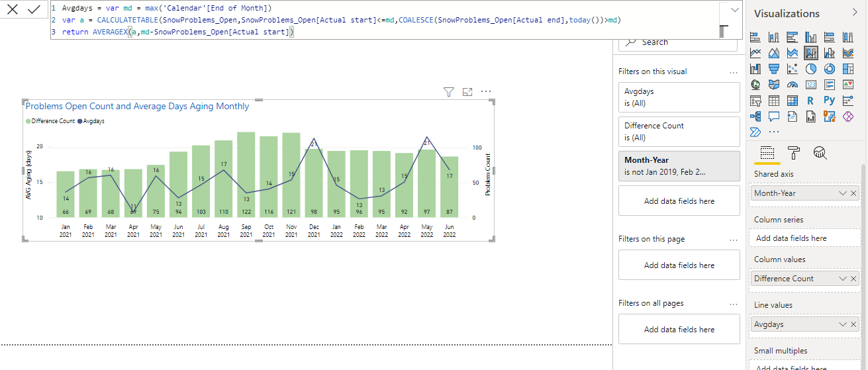Select the card (123) visual
This screenshot has width=868, height=370.
click(x=811, y=85)
